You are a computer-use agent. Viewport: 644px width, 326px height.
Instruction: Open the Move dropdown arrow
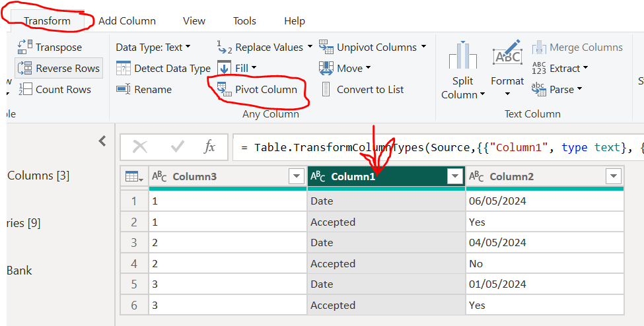pos(368,68)
